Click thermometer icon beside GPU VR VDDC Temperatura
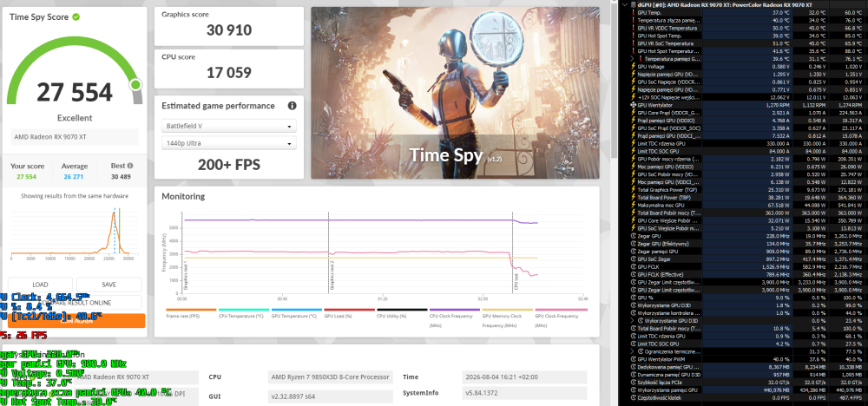 [635, 28]
